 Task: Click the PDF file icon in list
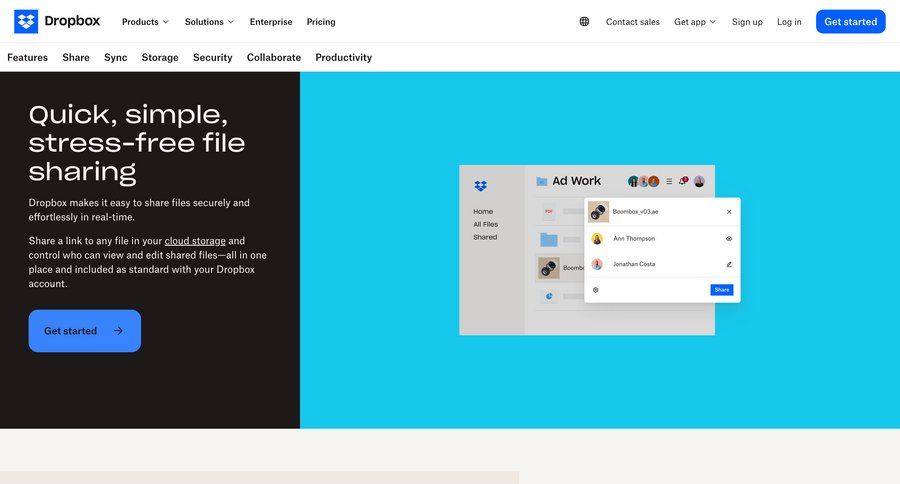pos(549,211)
